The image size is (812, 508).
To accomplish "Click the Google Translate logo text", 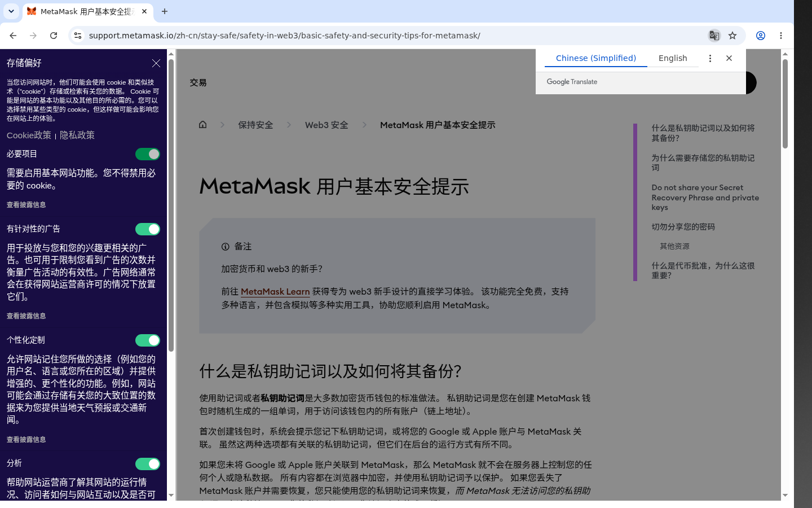I will [572, 82].
